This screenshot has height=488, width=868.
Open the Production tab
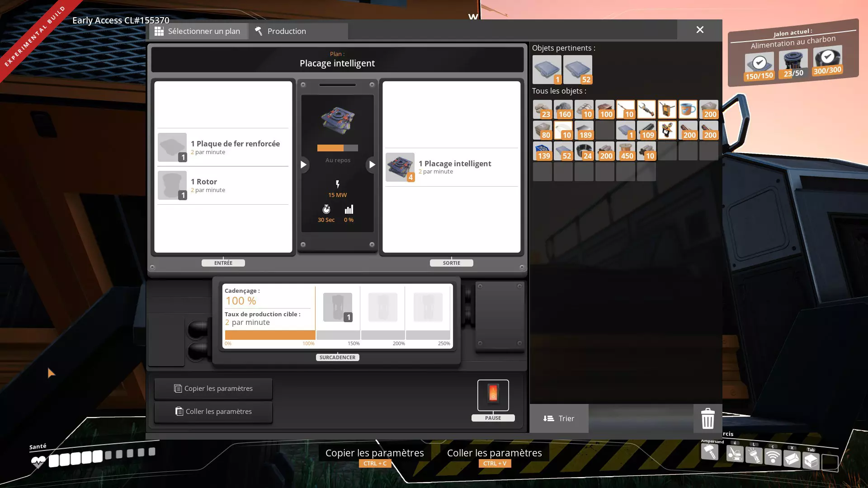click(280, 31)
